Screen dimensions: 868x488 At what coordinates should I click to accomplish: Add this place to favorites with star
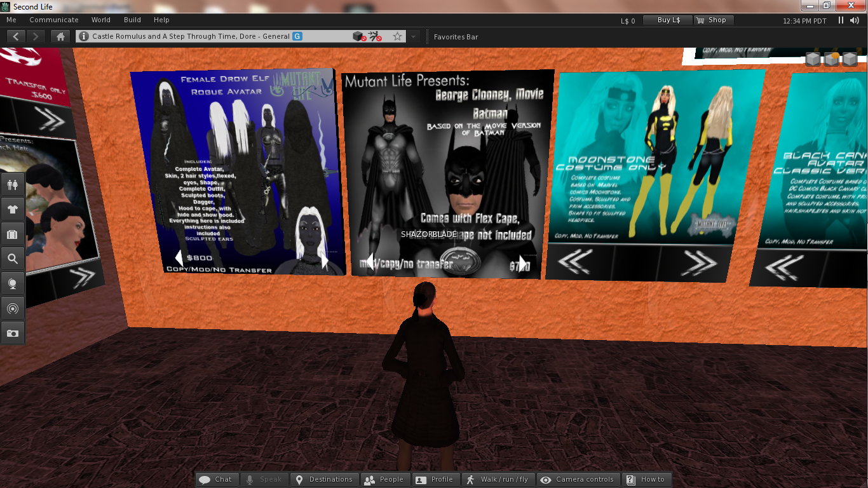(x=397, y=36)
